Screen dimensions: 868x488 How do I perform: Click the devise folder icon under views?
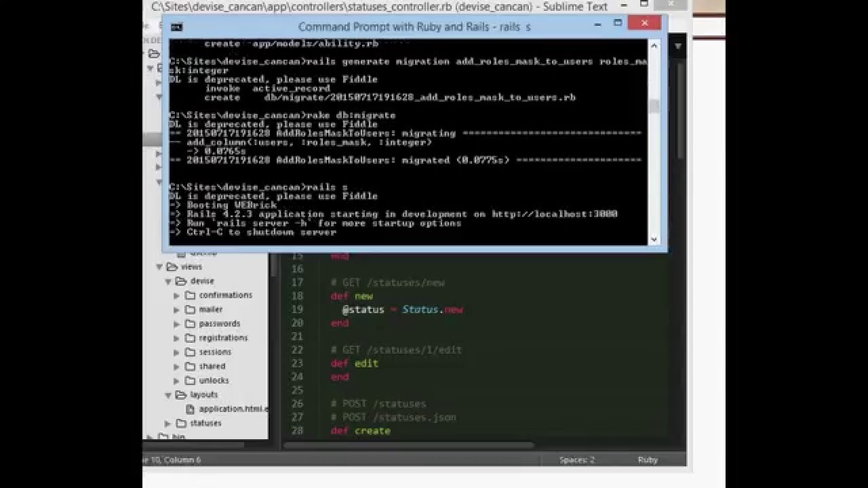tap(181, 281)
